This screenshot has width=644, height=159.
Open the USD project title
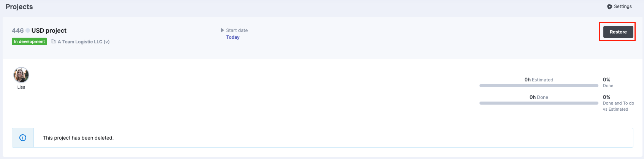[49, 30]
